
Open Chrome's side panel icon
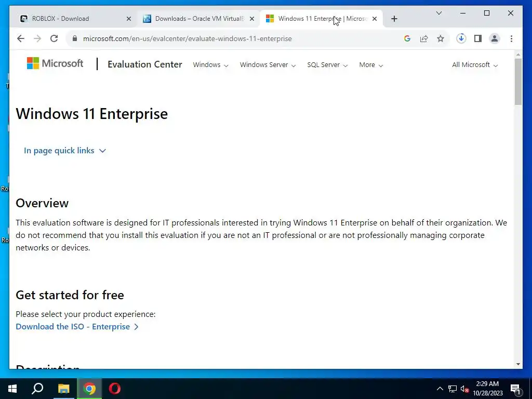tap(478, 38)
